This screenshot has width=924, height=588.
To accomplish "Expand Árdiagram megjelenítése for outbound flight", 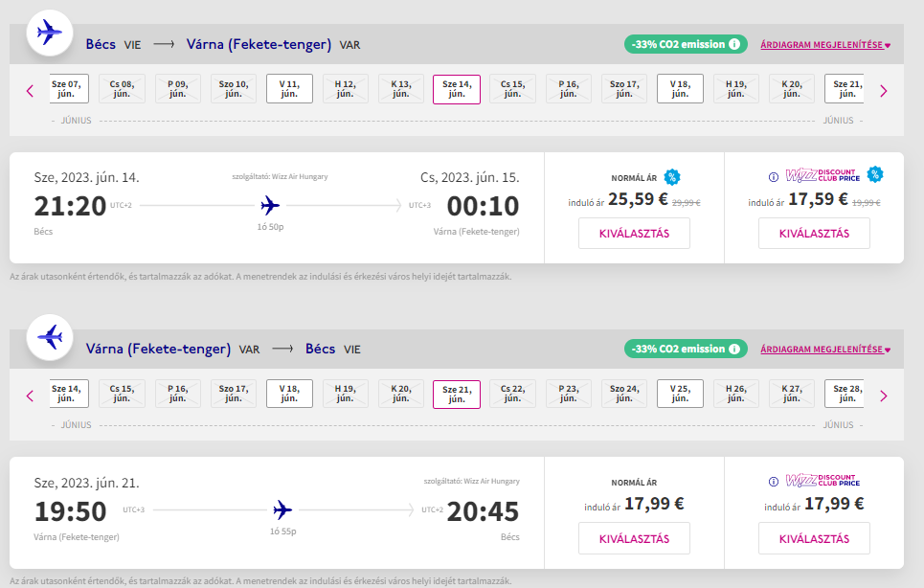I will (825, 45).
